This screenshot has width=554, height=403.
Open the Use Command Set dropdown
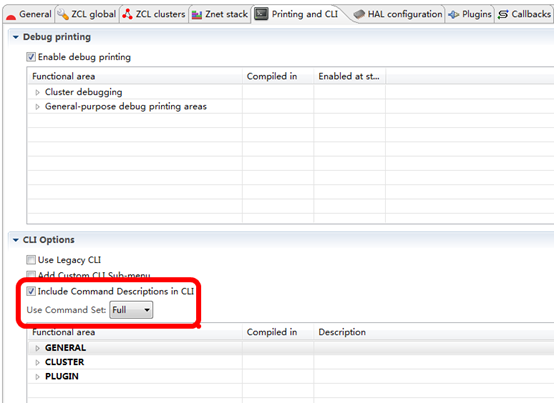(131, 310)
